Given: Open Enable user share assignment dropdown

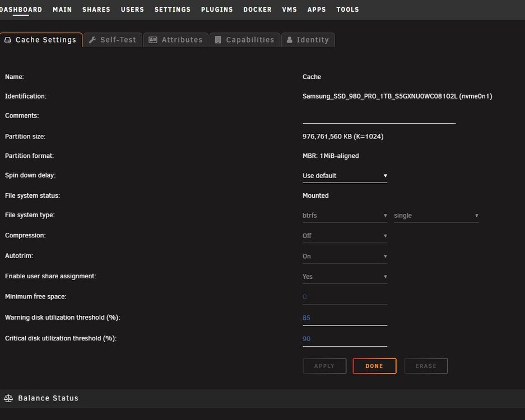Looking at the screenshot, I should tap(345, 277).
